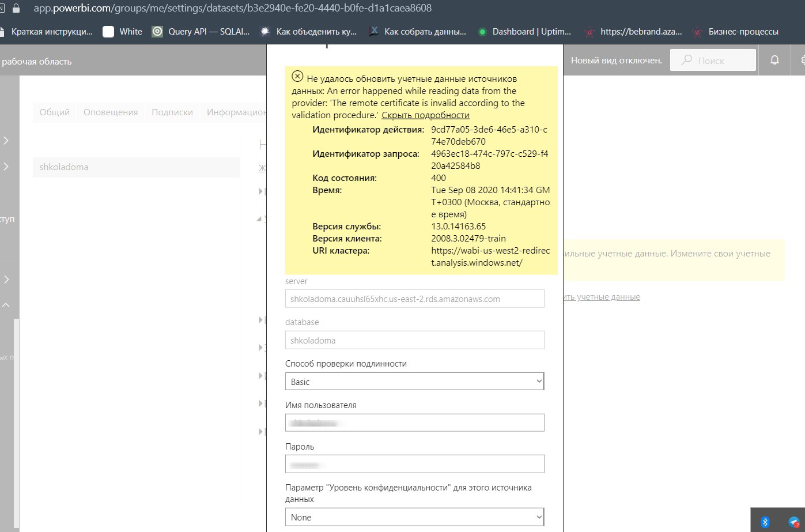Click the Новый вид отключен label
This screenshot has width=805, height=532.
point(616,60)
